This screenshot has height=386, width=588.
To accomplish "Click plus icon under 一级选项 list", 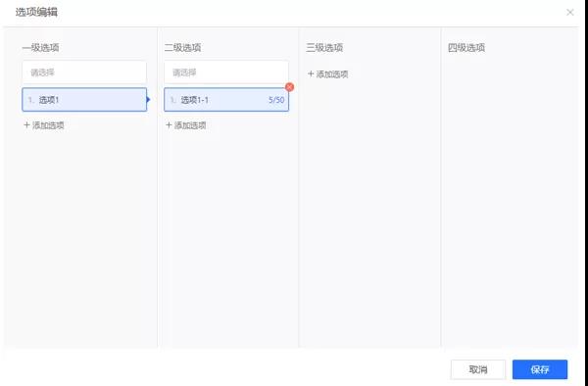I will pos(26,125).
